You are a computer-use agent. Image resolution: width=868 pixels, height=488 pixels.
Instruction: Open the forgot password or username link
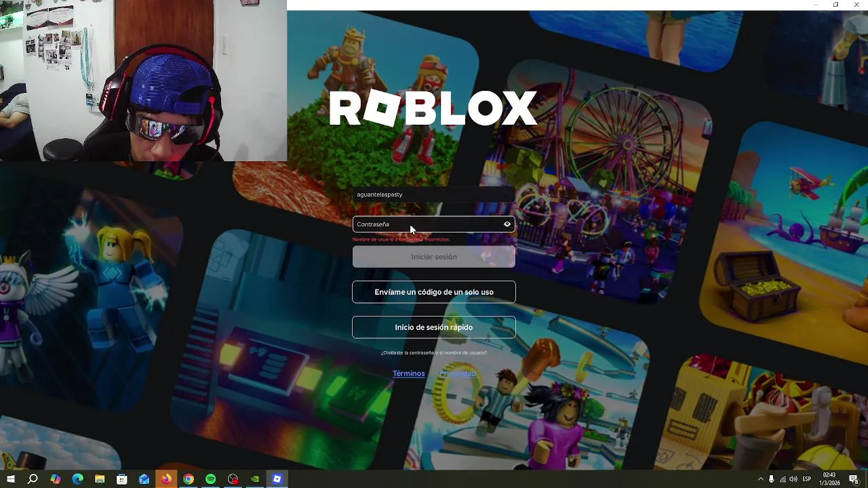pos(434,353)
